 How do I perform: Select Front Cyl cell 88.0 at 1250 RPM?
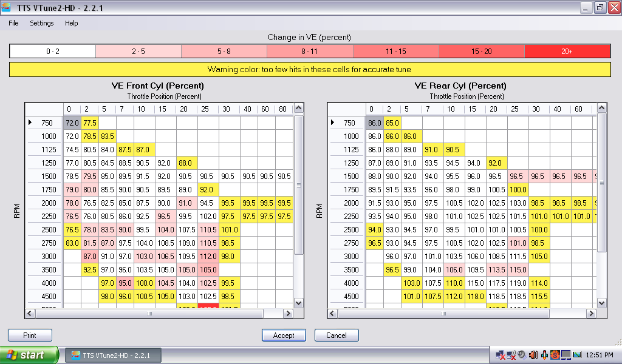[186, 163]
